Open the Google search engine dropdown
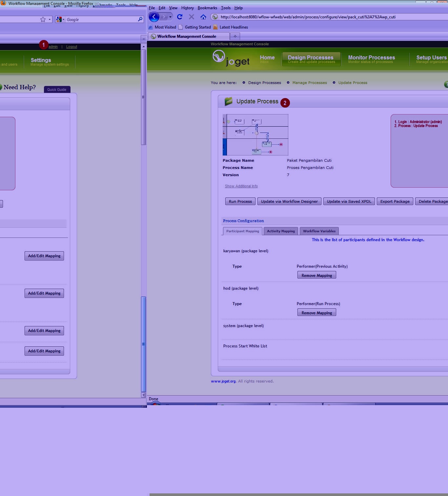This screenshot has height=496, width=448. (60, 19)
